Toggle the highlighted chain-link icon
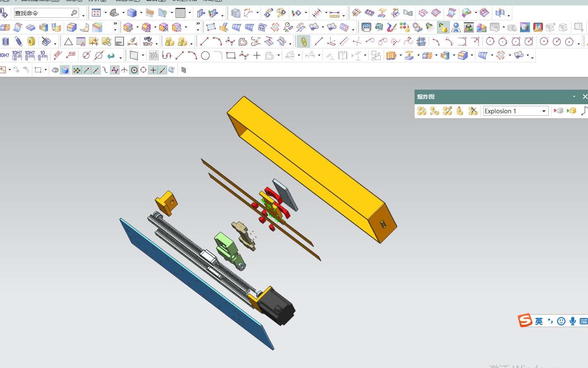 (303, 41)
